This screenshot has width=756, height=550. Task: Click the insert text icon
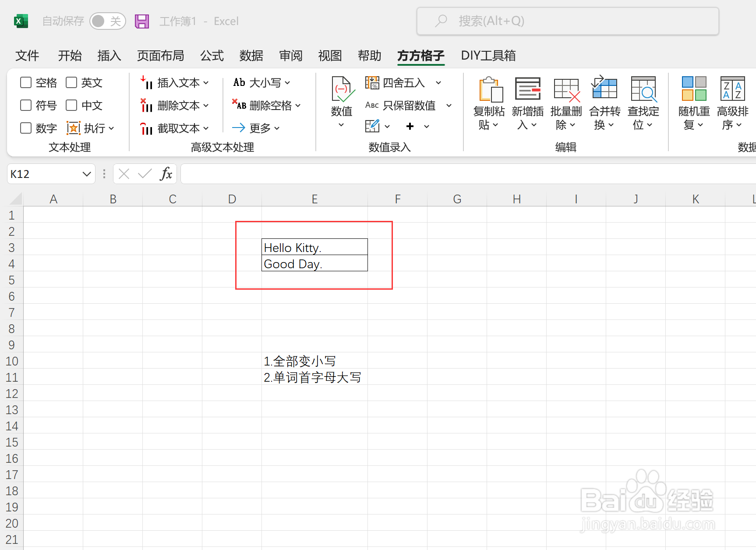pyautogui.click(x=146, y=82)
